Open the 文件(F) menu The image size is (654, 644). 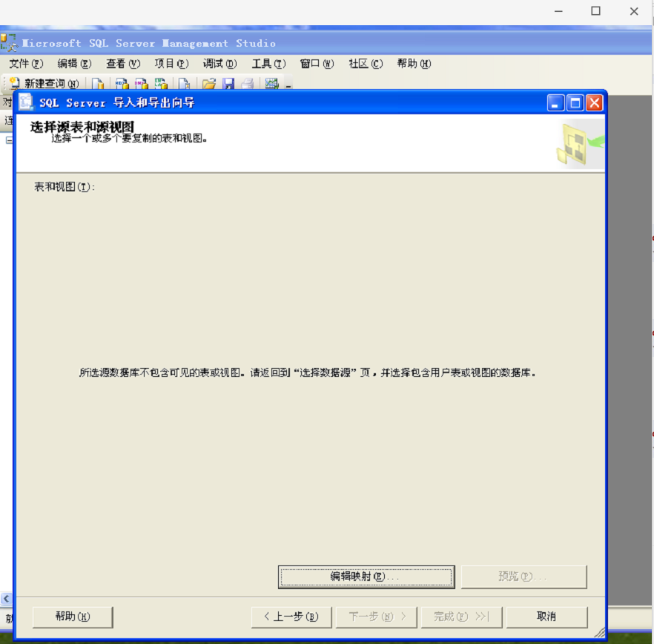coord(26,64)
